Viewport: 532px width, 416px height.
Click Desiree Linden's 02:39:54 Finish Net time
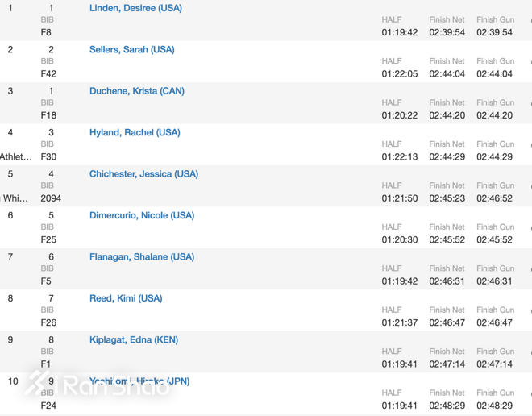pyautogui.click(x=447, y=33)
